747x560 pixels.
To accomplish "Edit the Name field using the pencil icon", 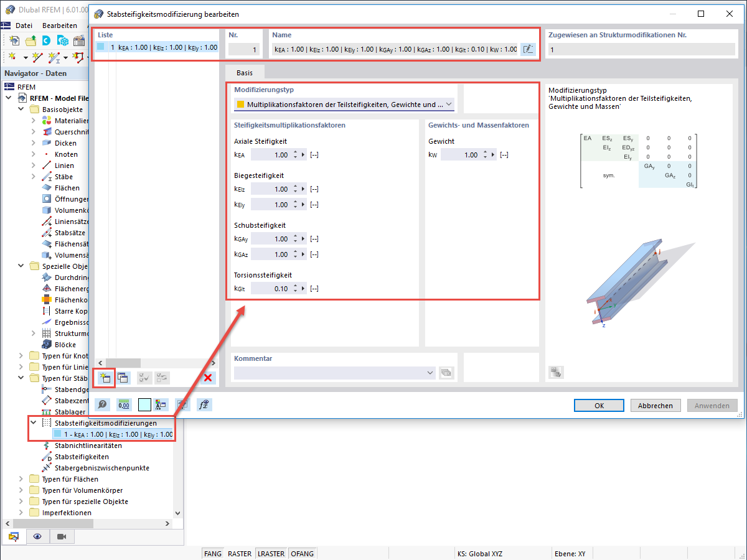I will pyautogui.click(x=527, y=49).
